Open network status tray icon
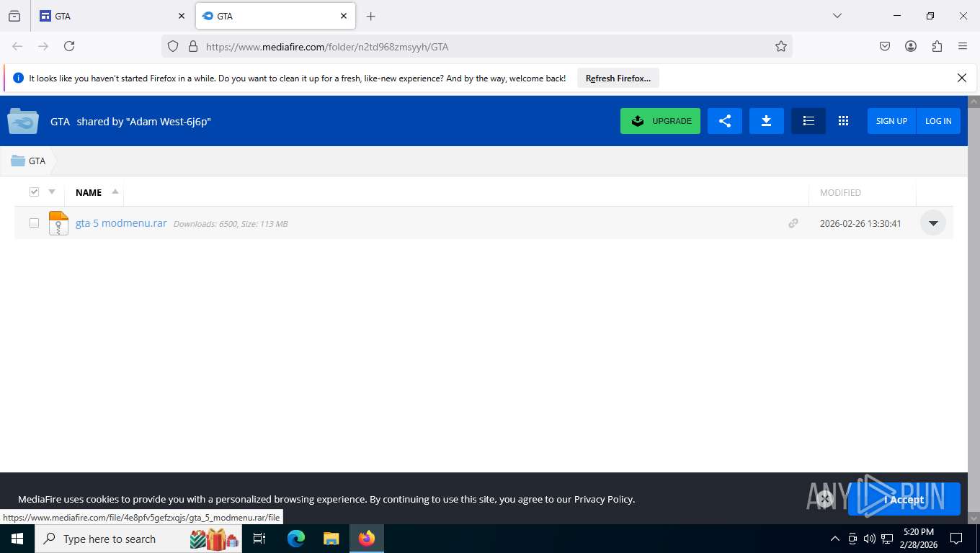Image resolution: width=980 pixels, height=553 pixels. click(x=887, y=539)
